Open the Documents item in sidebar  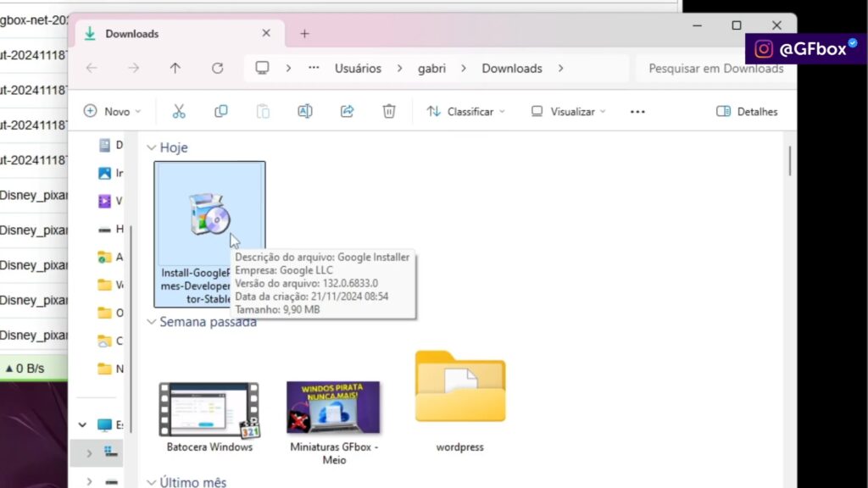(x=111, y=145)
